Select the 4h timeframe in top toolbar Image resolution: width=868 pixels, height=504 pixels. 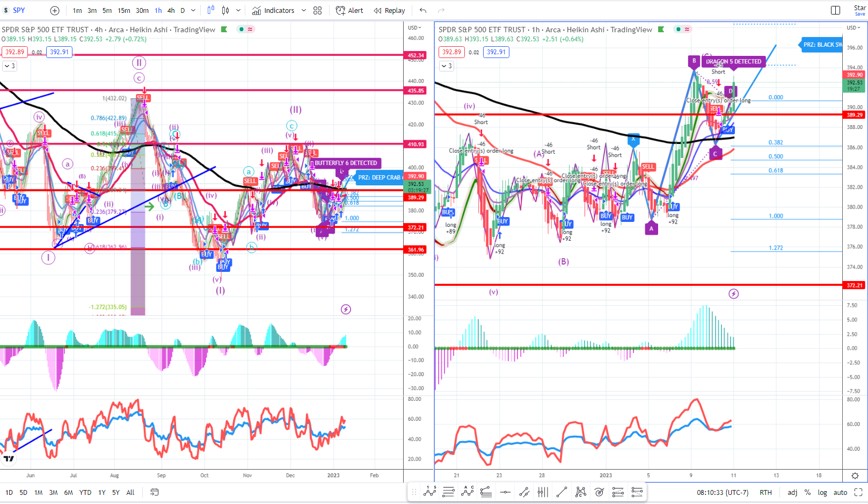click(x=171, y=10)
